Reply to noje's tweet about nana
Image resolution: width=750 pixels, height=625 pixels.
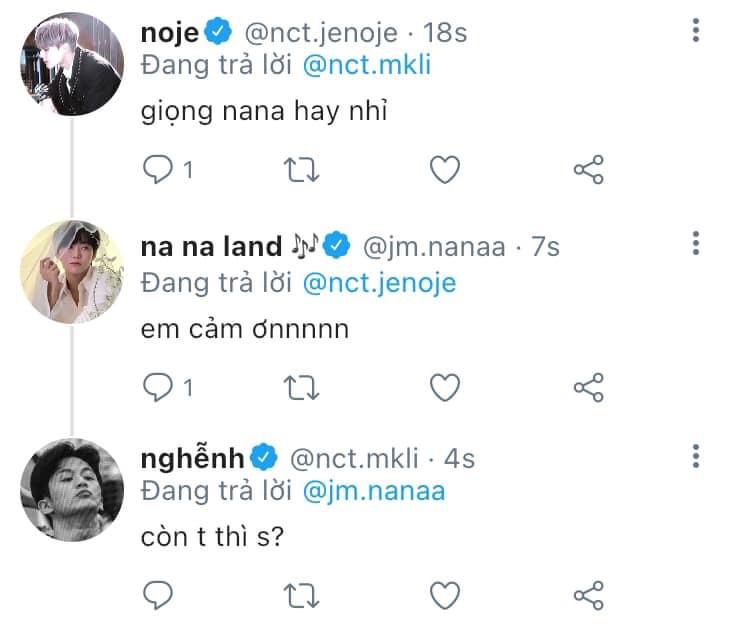click(x=158, y=171)
